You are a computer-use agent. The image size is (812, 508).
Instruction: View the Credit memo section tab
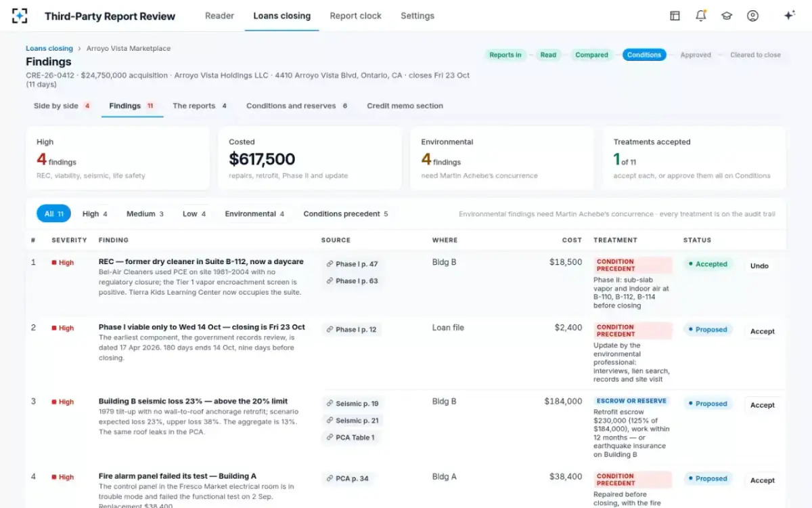pos(405,106)
